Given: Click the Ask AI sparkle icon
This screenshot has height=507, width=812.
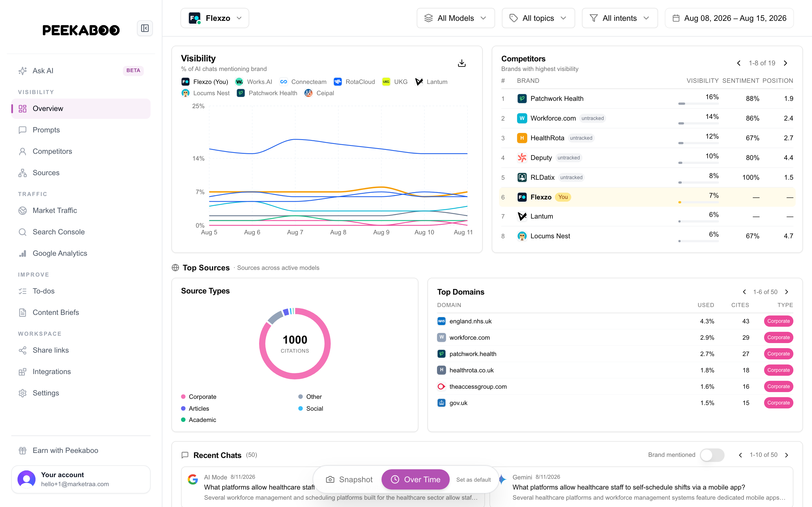Looking at the screenshot, I should pyautogui.click(x=23, y=71).
